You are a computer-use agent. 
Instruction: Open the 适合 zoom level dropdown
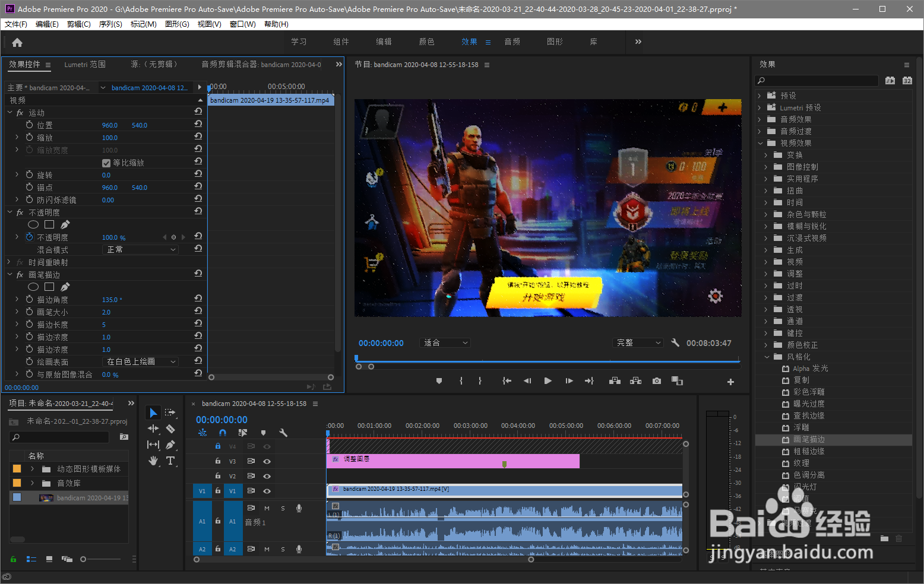(445, 342)
